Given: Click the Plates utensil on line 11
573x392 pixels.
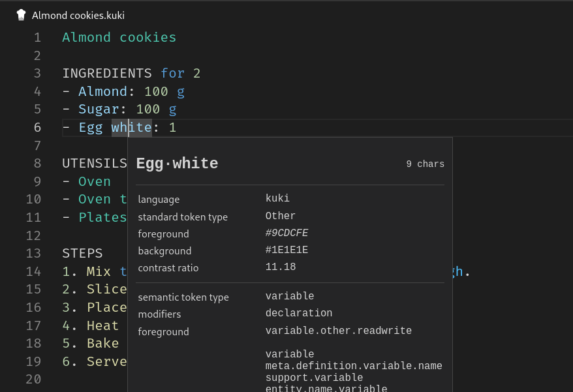Looking at the screenshot, I should tap(102, 217).
